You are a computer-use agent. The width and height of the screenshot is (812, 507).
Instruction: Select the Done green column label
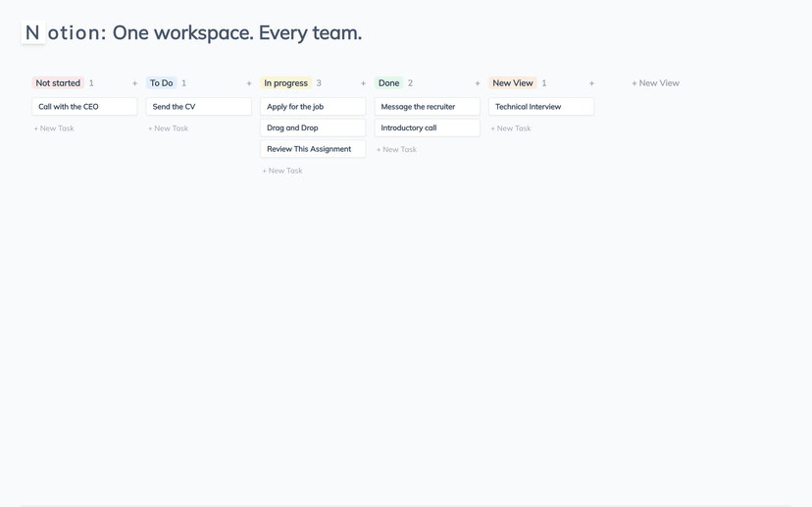point(388,83)
